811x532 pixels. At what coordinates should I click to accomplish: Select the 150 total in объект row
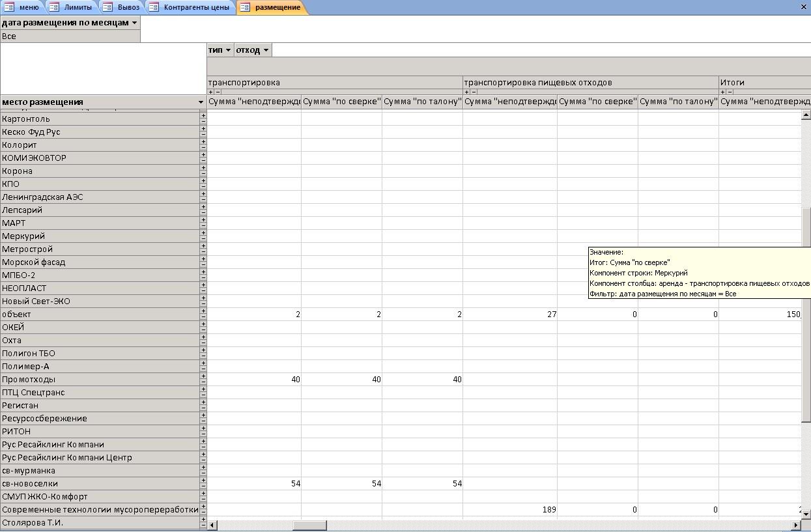760,315
